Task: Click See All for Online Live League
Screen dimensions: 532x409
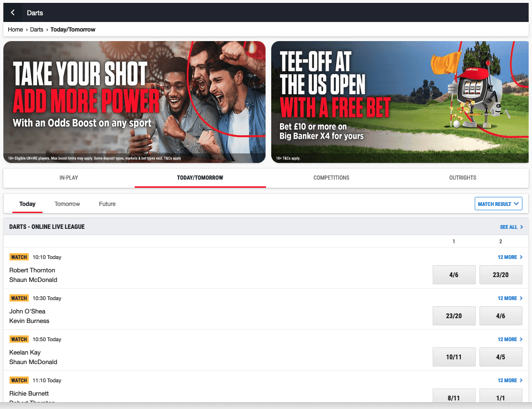Action: tap(511, 227)
